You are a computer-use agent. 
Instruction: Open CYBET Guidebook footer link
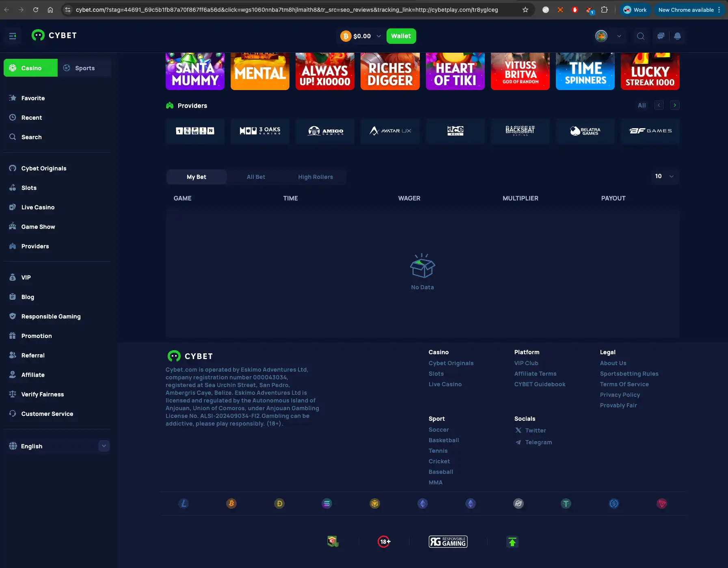click(540, 384)
